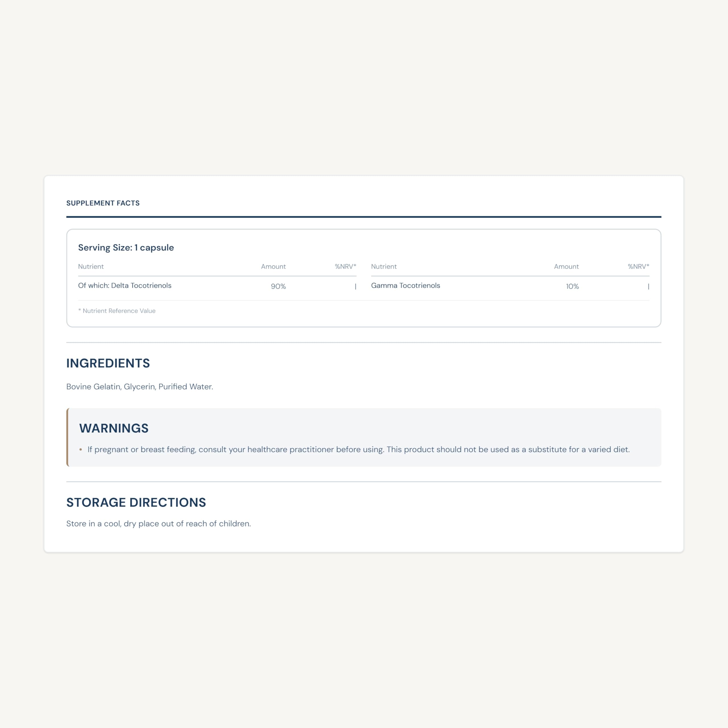Viewport: 728px width, 728px height.
Task: Click the Ingredients heading
Action: pyautogui.click(x=108, y=363)
